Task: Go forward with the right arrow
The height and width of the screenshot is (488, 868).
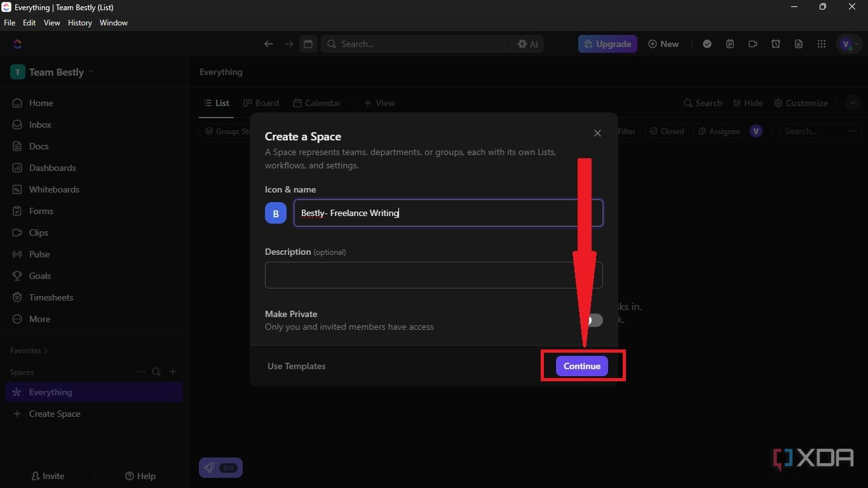Action: click(x=289, y=44)
